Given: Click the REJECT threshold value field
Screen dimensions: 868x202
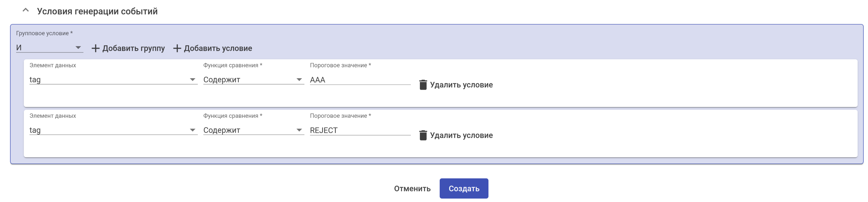Looking at the screenshot, I should coord(359,131).
